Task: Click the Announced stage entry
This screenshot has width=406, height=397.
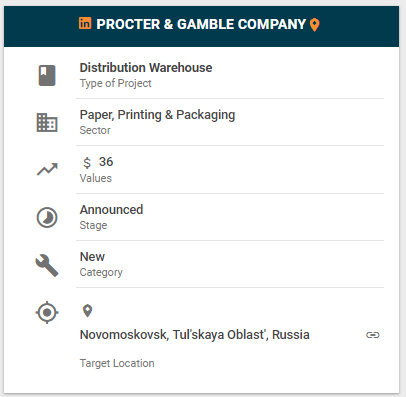Action: [x=111, y=210]
